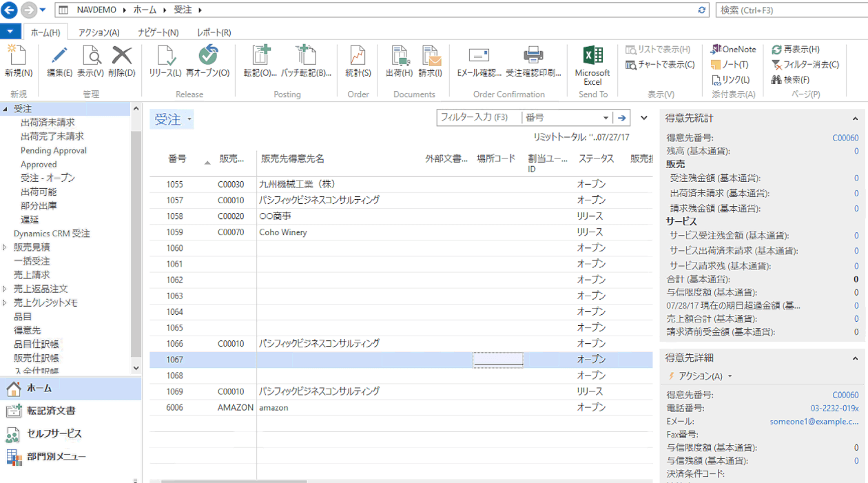Open the blue application menu dropdown
The height and width of the screenshot is (483, 868).
pyautogui.click(x=10, y=32)
